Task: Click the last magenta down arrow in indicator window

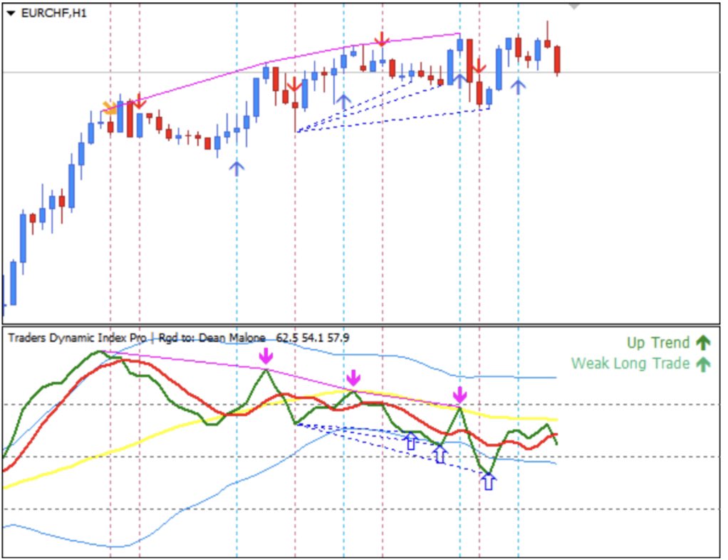Action: click(x=459, y=395)
